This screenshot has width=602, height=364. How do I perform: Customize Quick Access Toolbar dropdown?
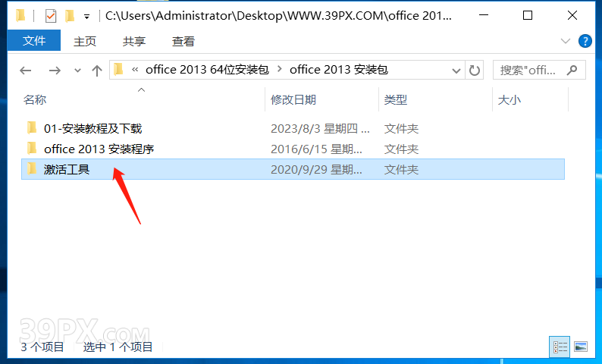coord(87,17)
